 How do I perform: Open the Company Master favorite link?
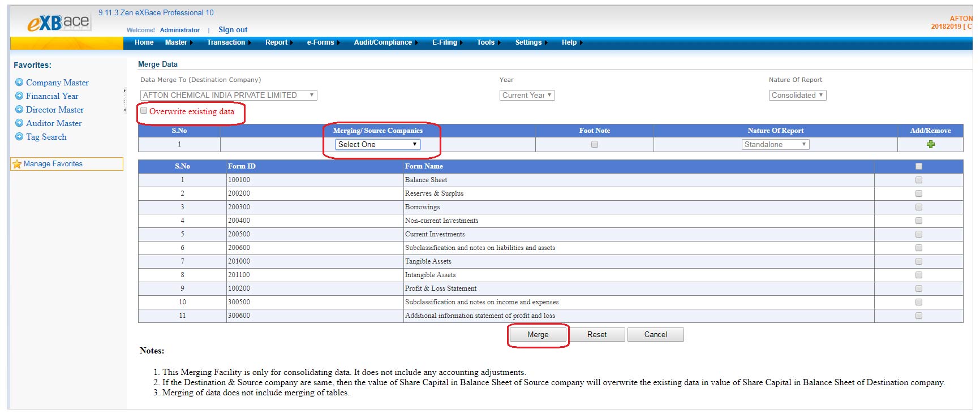point(57,83)
